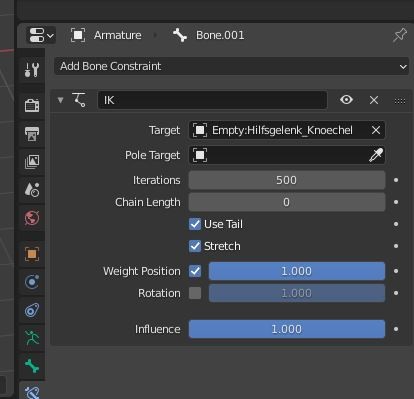Open the Physics properties tab

pyautogui.click(x=32, y=282)
